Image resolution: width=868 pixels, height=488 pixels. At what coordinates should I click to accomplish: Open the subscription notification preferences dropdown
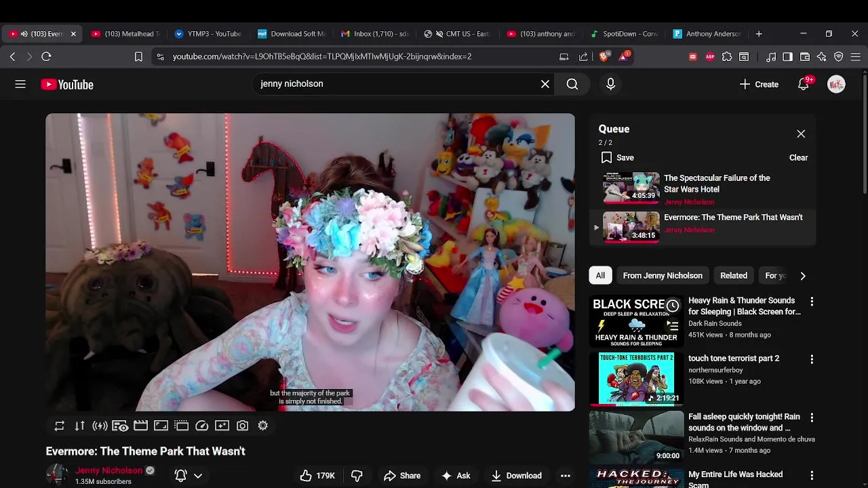189,476
